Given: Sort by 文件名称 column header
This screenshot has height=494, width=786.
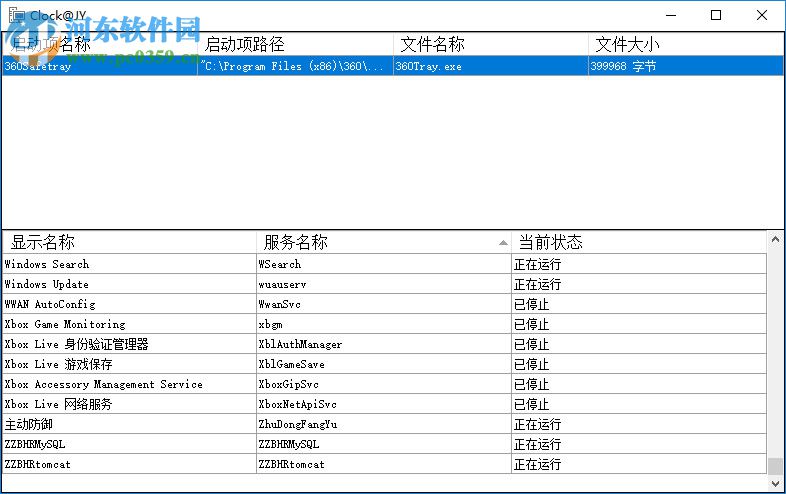Looking at the screenshot, I should pyautogui.click(x=491, y=44).
